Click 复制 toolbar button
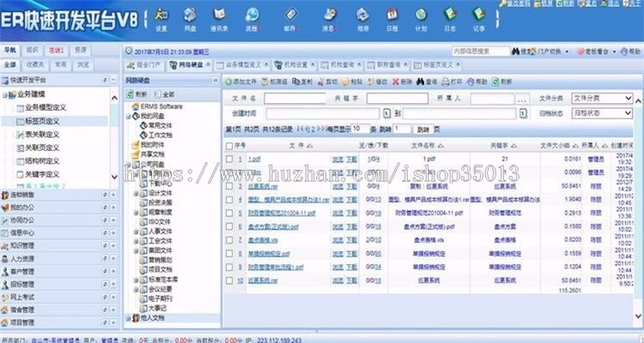644x343 pixels. click(302, 81)
